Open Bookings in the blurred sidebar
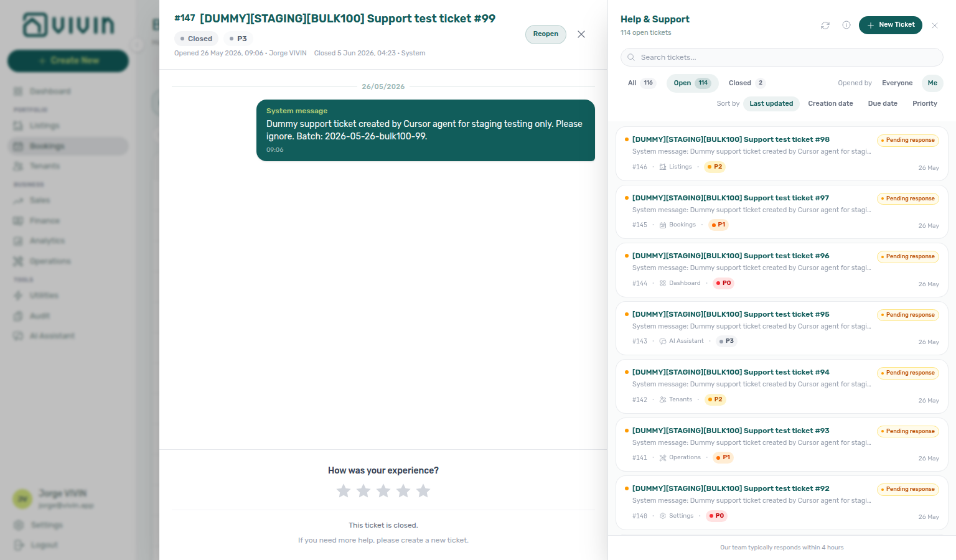 point(68,146)
